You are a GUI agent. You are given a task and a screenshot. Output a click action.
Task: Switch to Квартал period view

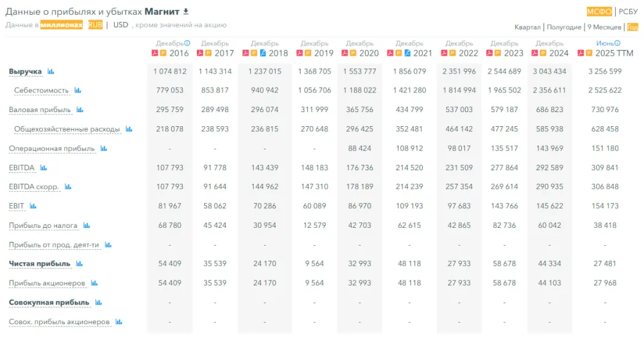(527, 27)
